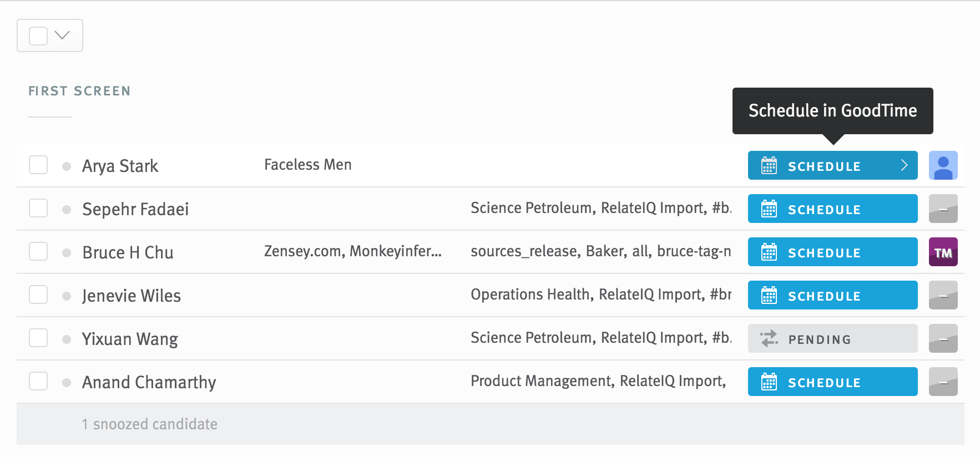
Task: Click gray status dot beside Anand Chamarthy
Action: 67,383
